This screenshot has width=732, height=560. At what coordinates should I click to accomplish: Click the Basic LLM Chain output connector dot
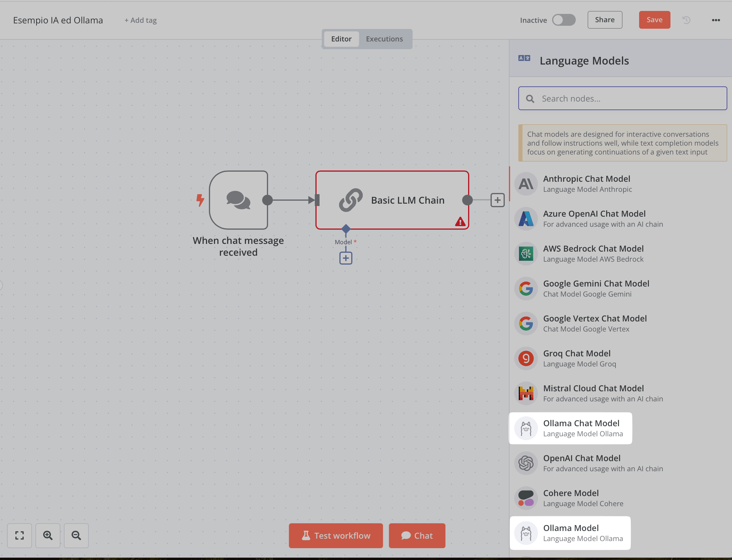467,200
